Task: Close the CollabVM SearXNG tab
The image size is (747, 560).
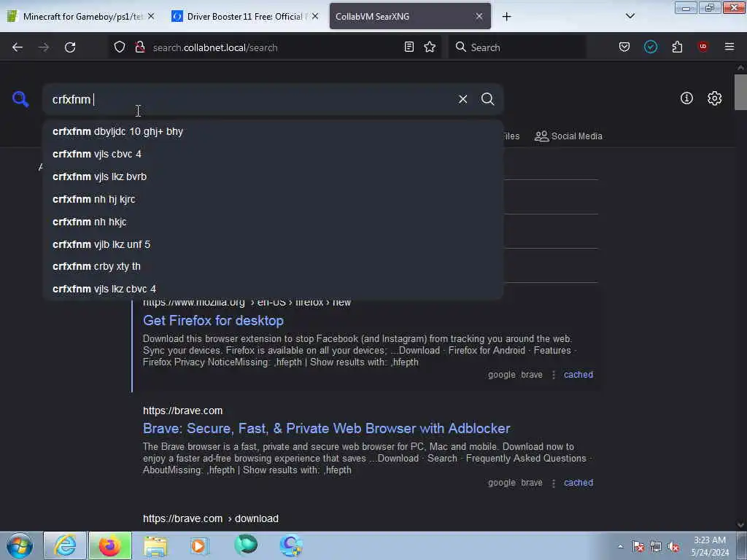Action: click(x=479, y=16)
